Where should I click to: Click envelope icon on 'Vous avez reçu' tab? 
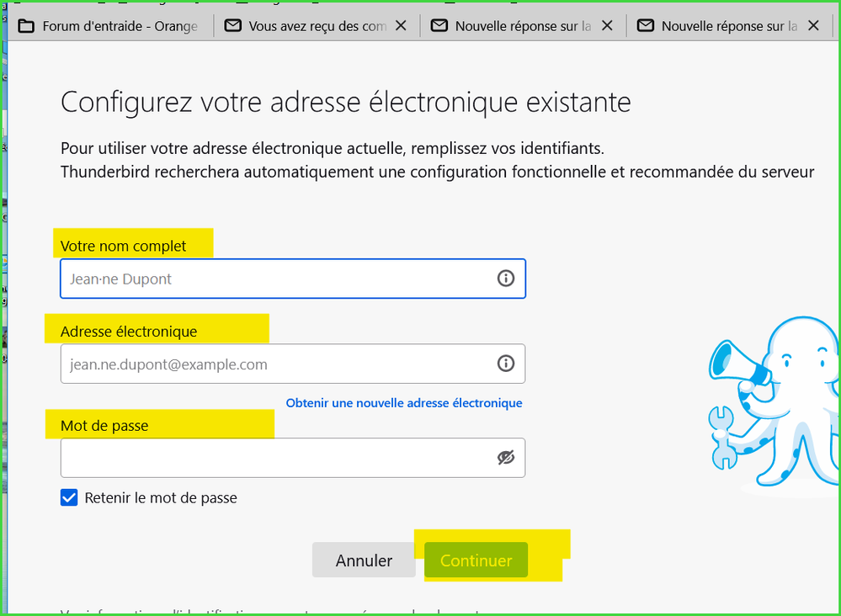click(232, 26)
